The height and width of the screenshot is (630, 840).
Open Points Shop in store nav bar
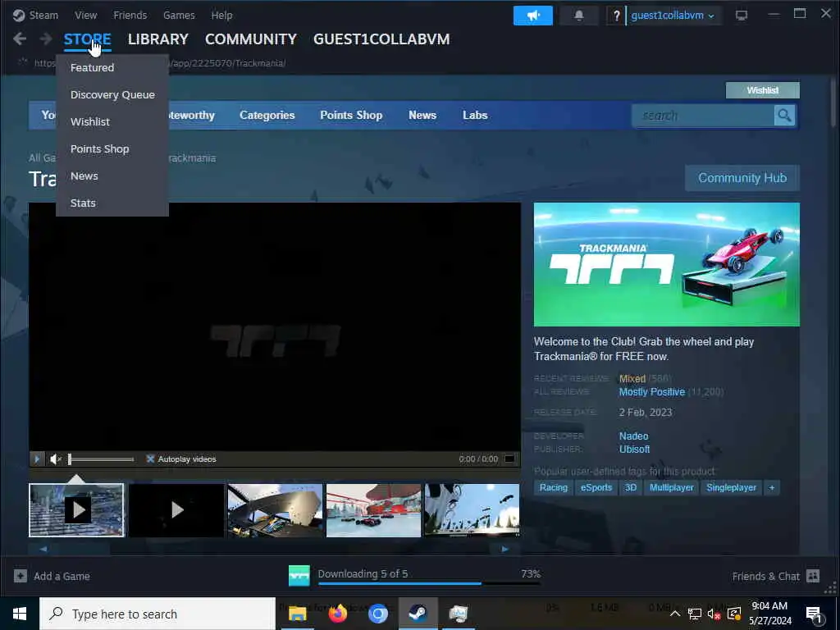[x=351, y=115]
